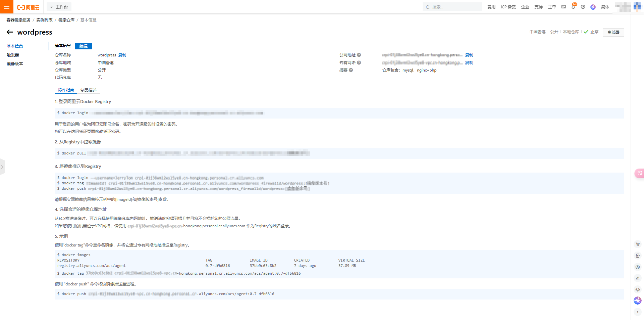Select 触发器 in the left sidebar
644x320 pixels.
coord(13,55)
